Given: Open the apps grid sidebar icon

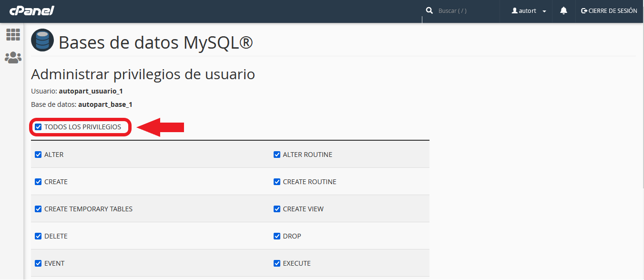Looking at the screenshot, I should coord(13,34).
